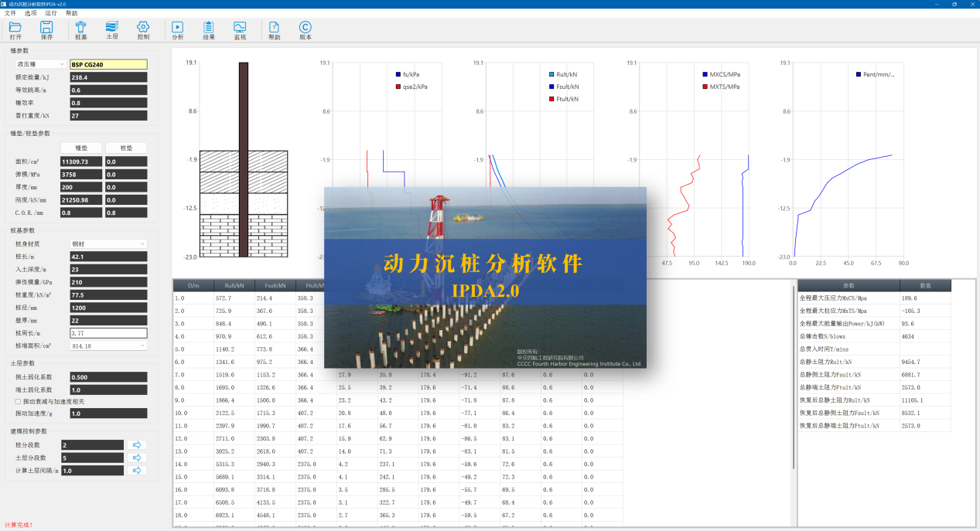Open the 桩身材质 dropdown showing 钢材
980x531 pixels.
point(108,243)
